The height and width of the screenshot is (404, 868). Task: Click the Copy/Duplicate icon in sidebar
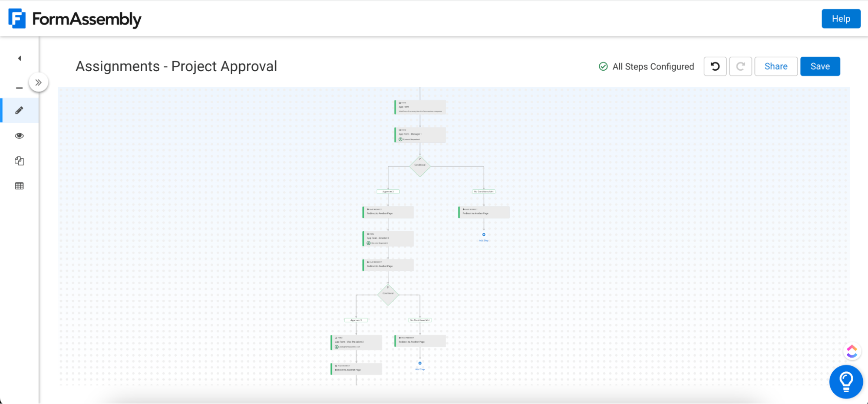(x=19, y=161)
